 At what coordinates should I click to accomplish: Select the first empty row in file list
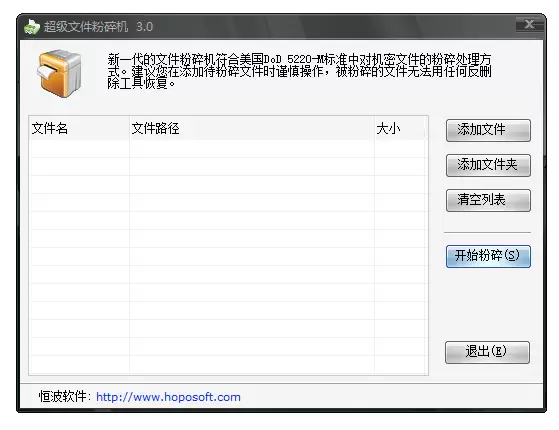point(228,149)
